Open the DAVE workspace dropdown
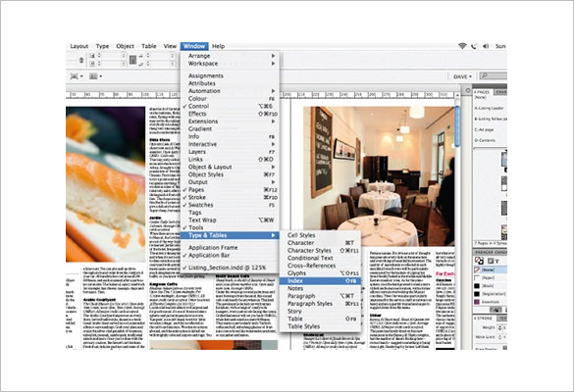 [462, 76]
